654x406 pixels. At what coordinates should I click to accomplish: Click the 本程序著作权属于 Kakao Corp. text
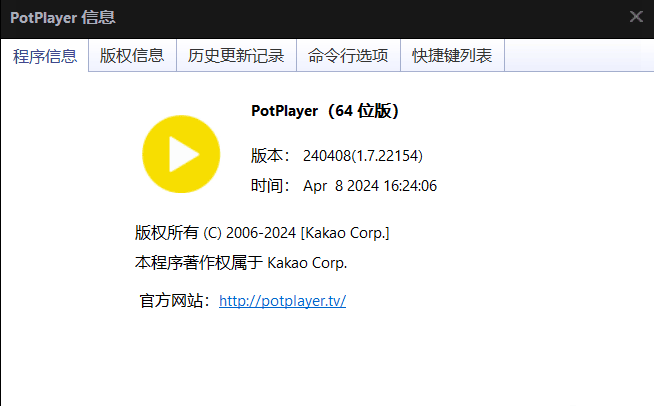[241, 263]
